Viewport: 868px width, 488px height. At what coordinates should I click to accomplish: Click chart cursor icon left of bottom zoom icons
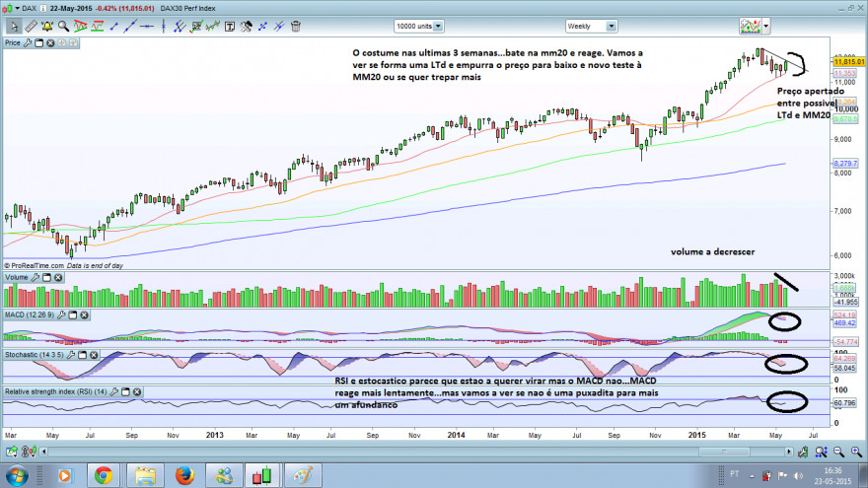[x=803, y=453]
